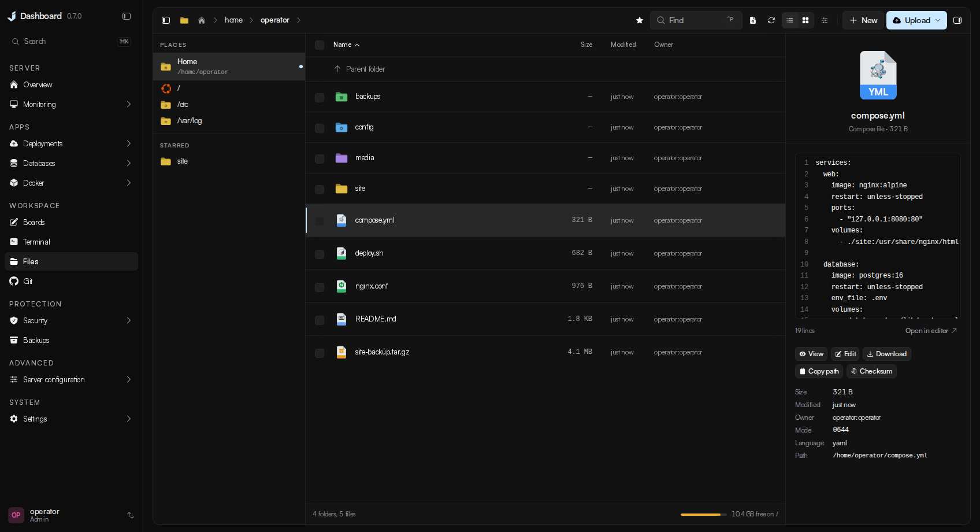
Task: Open Terminal from the sidebar
Action: (x=71, y=242)
